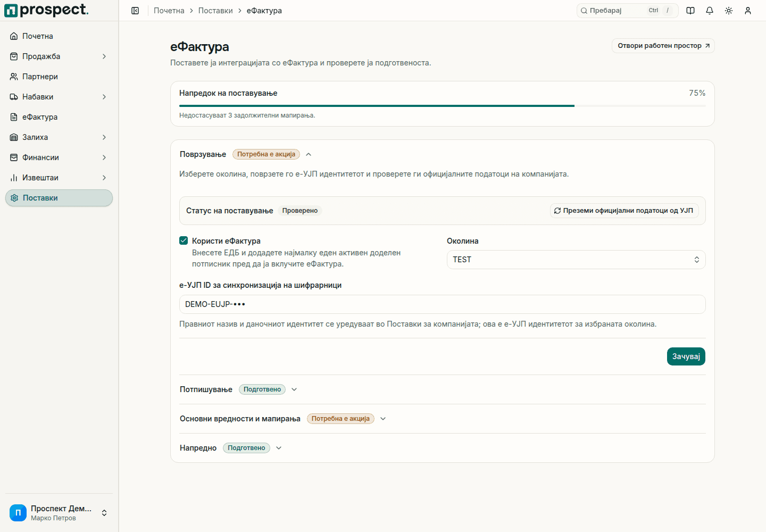Viewport: 766px width, 532px height.
Task: Click the еФактура document icon in sidebar
Action: tap(14, 117)
